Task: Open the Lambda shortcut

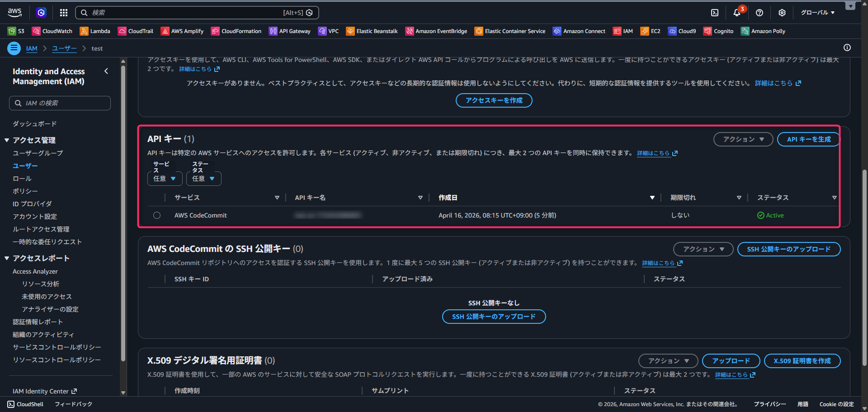Action: [95, 31]
